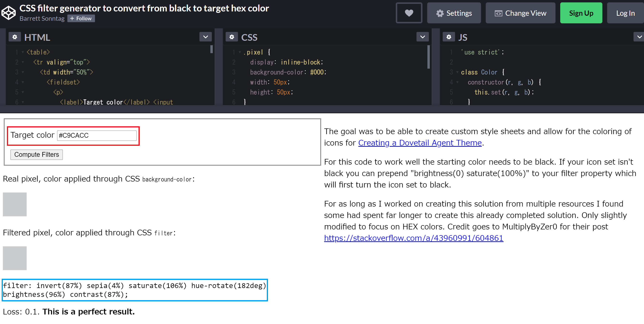Expand the CSS panel dropdown chevron
The width and height of the screenshot is (644, 324).
click(x=422, y=37)
